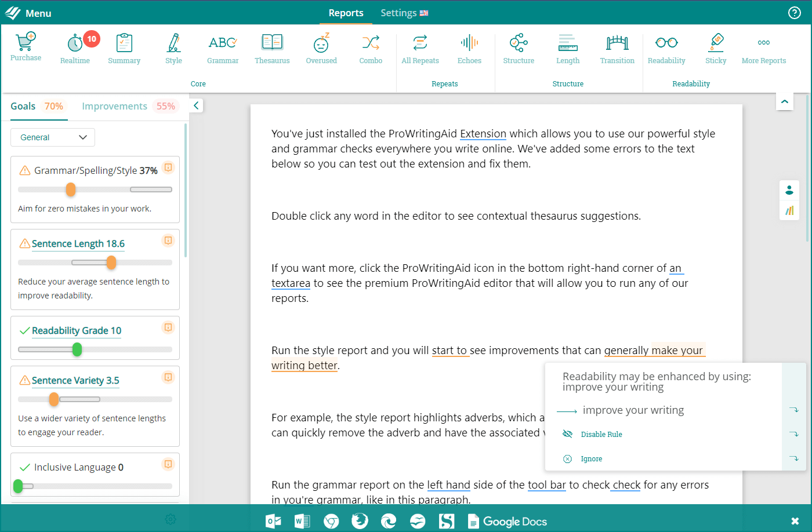Run the Transition report
Screen dimensions: 812x532
click(617, 48)
